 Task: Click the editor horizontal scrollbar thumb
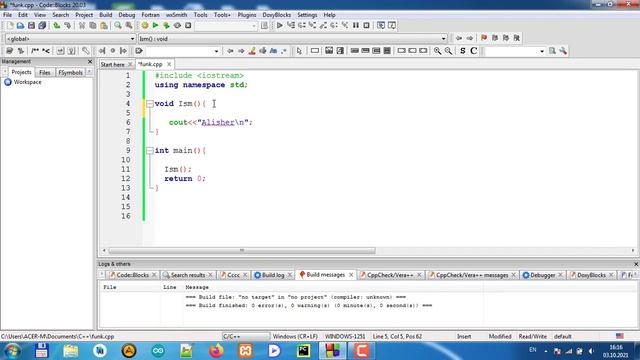coord(242,250)
